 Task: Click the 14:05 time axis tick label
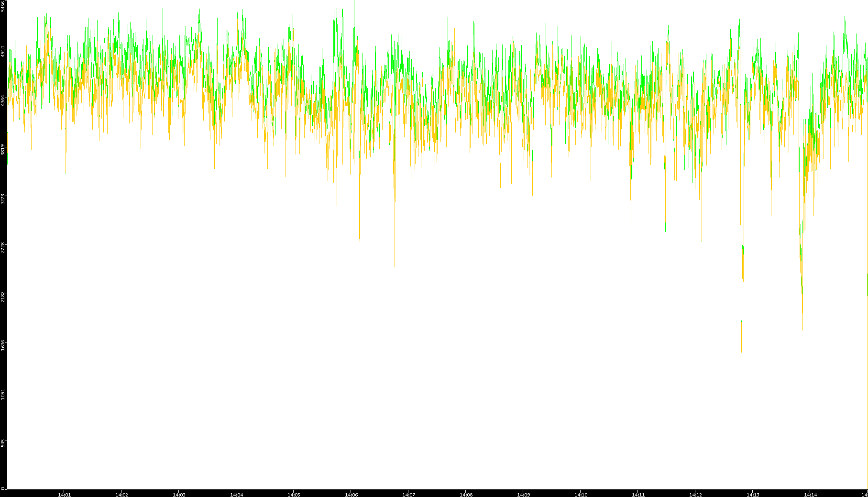[x=294, y=495]
